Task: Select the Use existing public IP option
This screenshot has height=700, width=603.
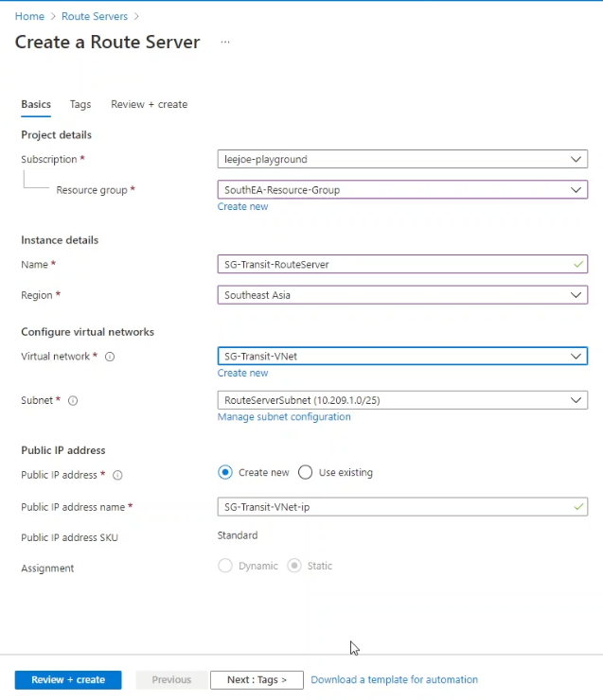Action: (x=306, y=472)
